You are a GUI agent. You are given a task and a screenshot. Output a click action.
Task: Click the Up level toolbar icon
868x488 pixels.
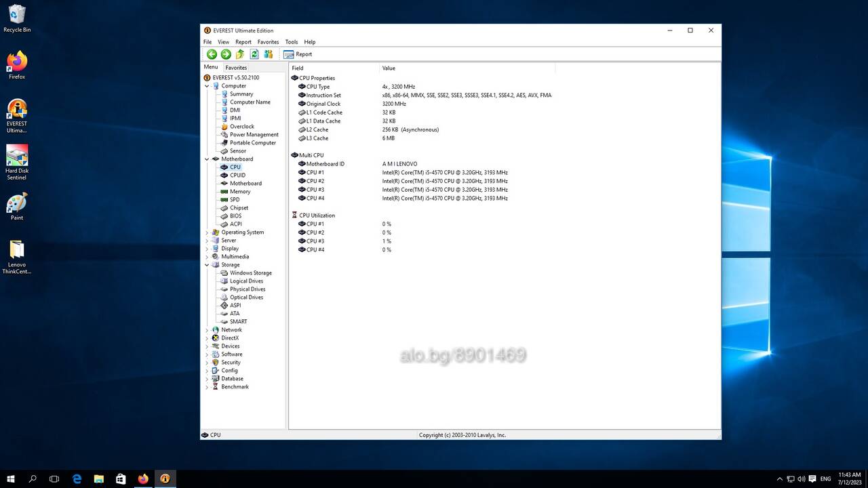240,54
